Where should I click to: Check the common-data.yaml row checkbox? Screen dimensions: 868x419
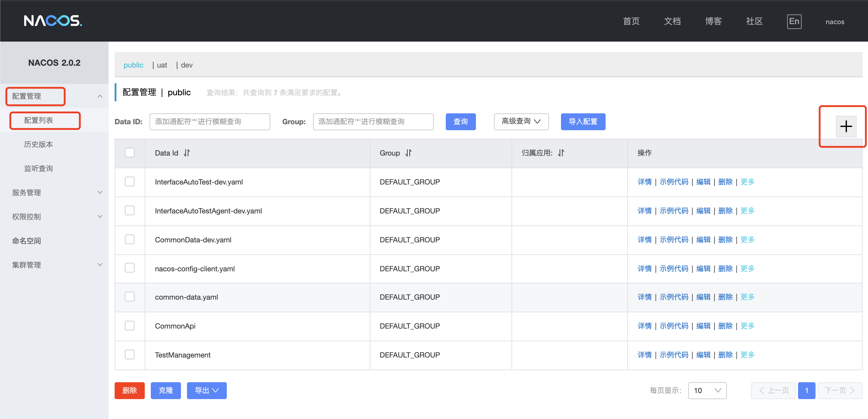[x=130, y=297]
